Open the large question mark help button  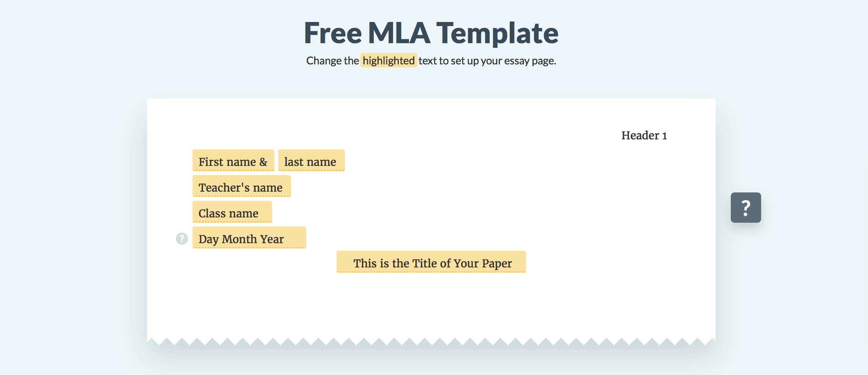746,208
